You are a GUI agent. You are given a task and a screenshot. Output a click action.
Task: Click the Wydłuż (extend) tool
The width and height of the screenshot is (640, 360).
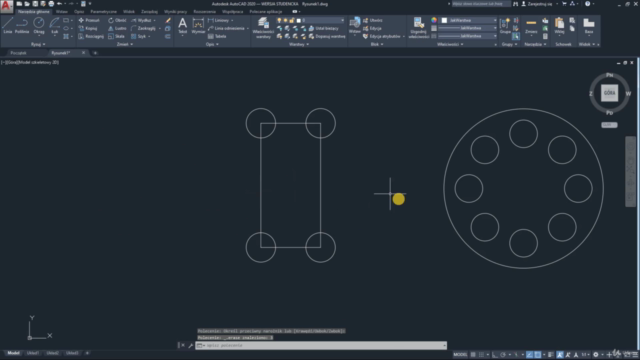[x=142, y=20]
